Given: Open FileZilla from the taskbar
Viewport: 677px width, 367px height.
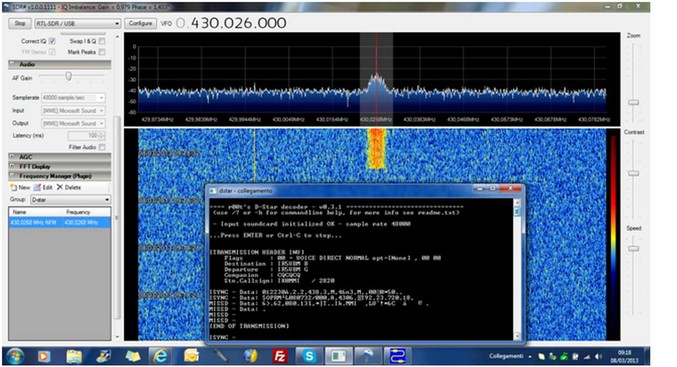Looking at the screenshot, I should 280,356.
